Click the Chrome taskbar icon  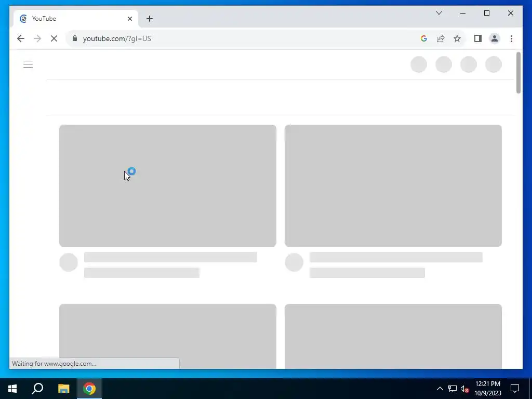[89, 389]
